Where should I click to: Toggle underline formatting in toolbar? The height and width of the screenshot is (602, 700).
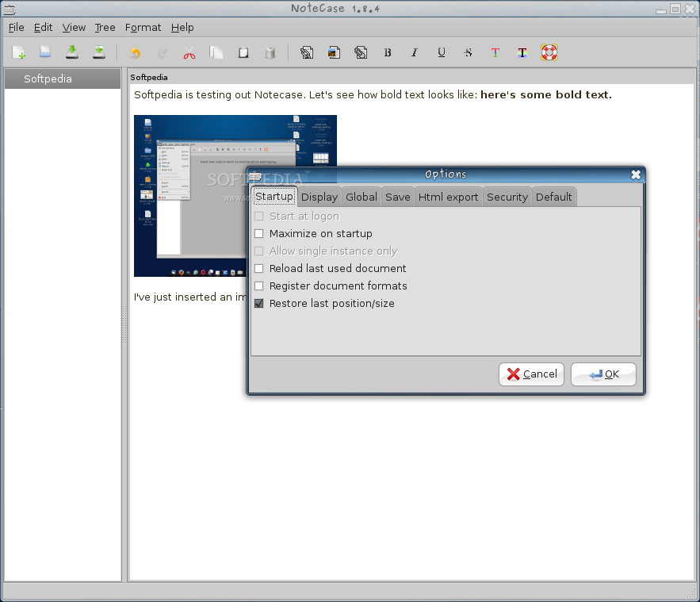coord(442,52)
